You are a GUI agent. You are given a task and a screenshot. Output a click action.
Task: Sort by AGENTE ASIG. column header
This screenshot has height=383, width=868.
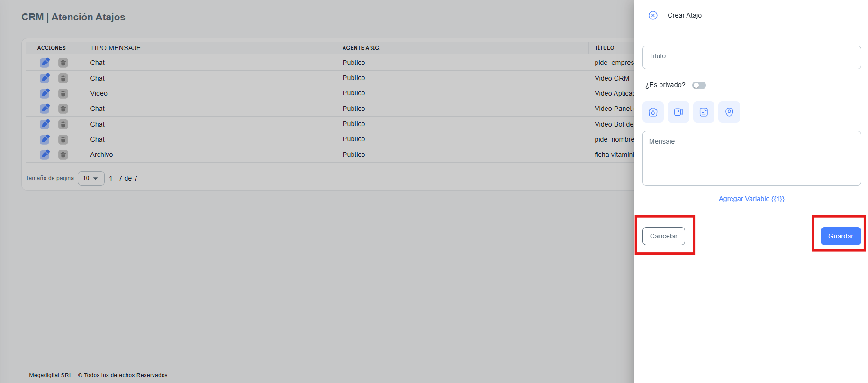tap(362, 48)
